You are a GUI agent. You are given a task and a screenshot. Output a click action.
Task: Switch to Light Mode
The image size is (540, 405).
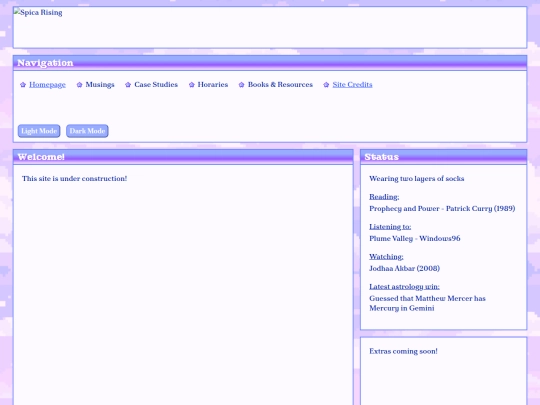pyautogui.click(x=39, y=131)
